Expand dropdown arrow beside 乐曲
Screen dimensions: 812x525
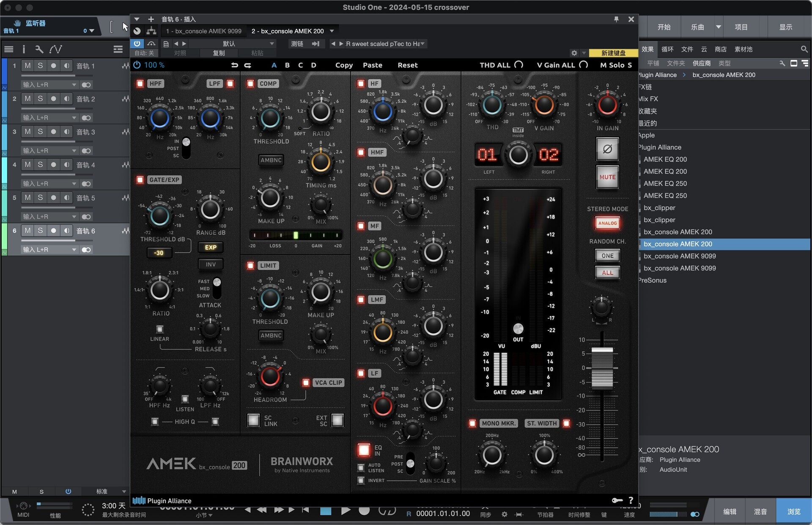click(x=718, y=27)
